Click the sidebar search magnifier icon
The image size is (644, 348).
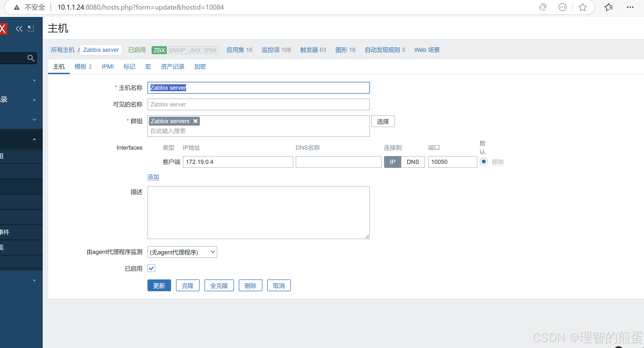click(30, 58)
